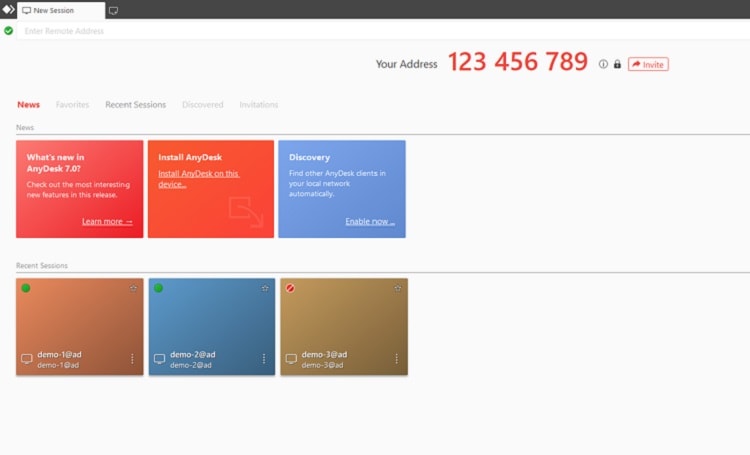Open options menu for demo-3@ad
750x455 pixels.
click(x=397, y=359)
